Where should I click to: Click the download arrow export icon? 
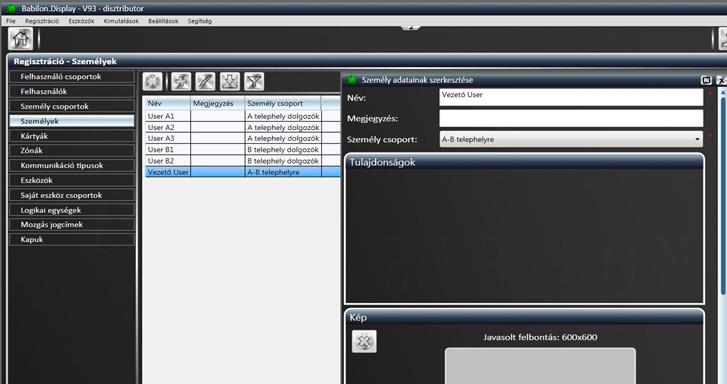(x=230, y=82)
